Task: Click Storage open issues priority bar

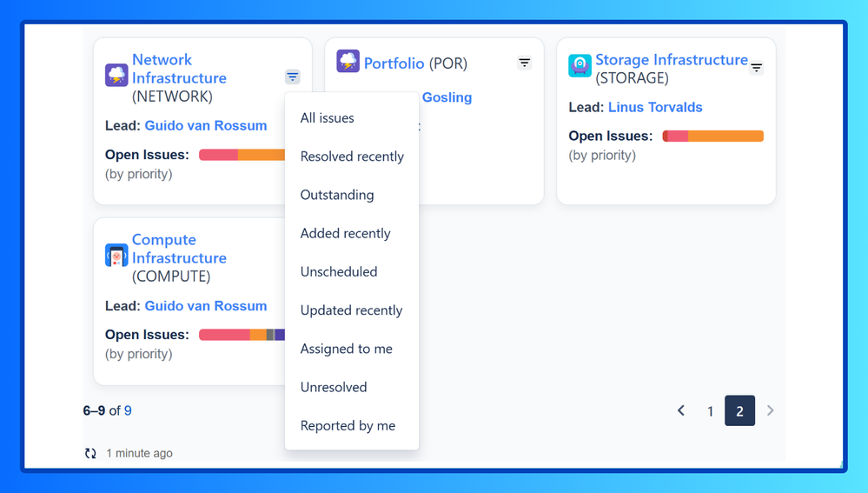Action: 713,137
